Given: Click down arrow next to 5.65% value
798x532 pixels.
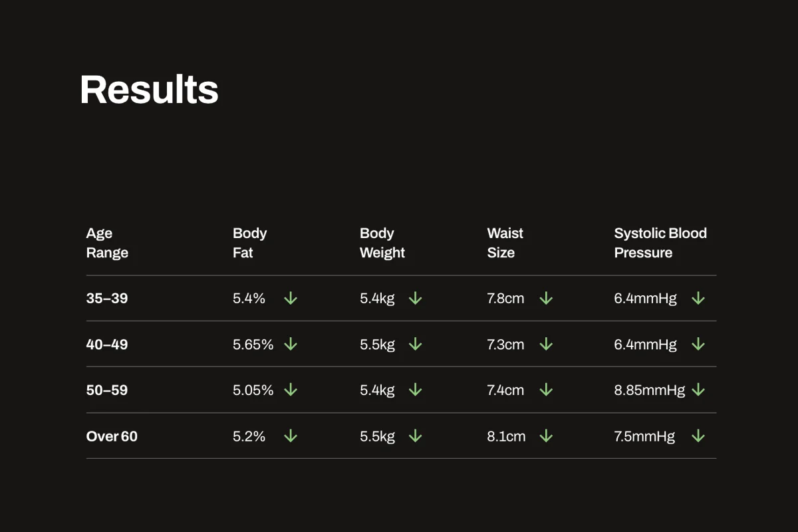Looking at the screenshot, I should point(291,344).
